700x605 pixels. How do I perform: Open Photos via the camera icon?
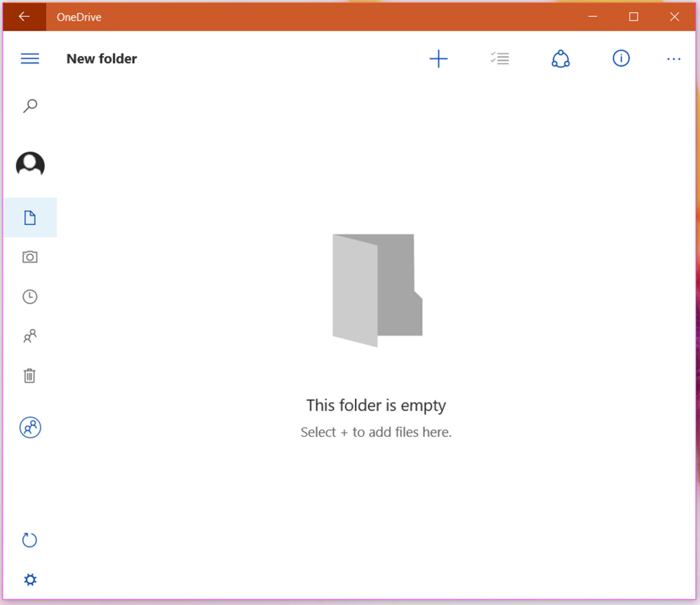click(30, 257)
